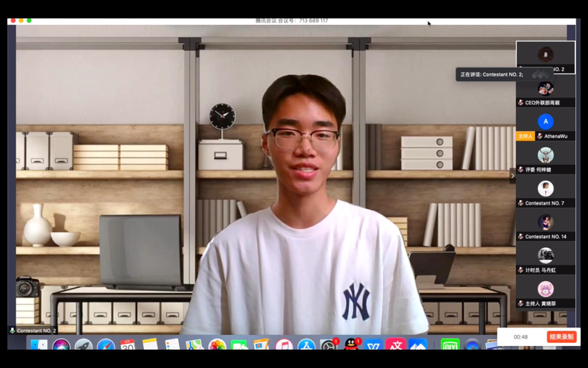Click the bottom-left Contestant NO. 2 name label

click(x=36, y=330)
